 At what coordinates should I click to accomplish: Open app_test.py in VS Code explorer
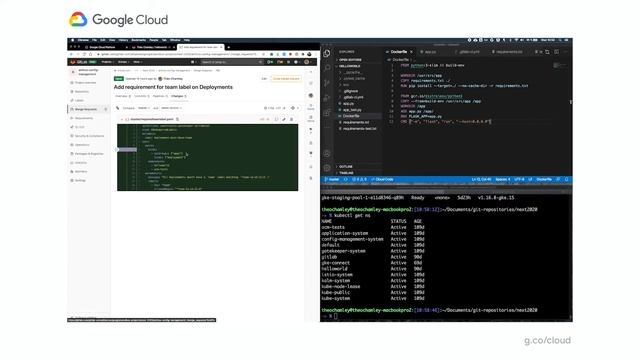(352, 110)
